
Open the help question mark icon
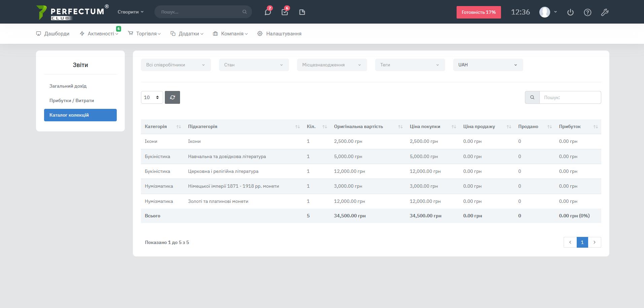tap(587, 12)
